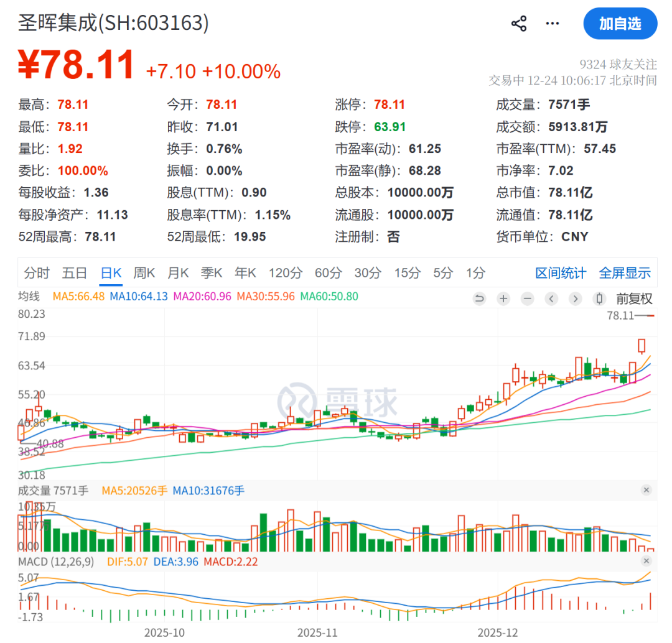Screen dimensions: 672x643
Task: Hide the volume panel via its × control
Action: pos(647,490)
